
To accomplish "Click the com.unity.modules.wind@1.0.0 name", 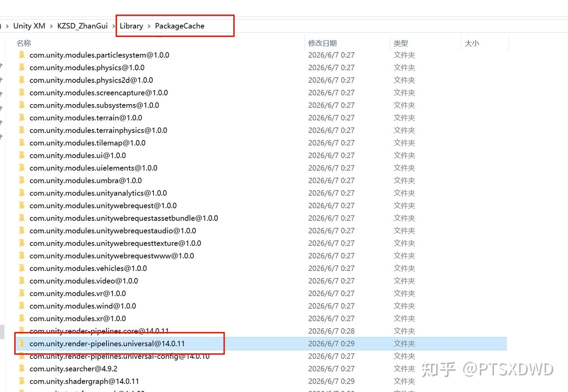I will point(83,306).
